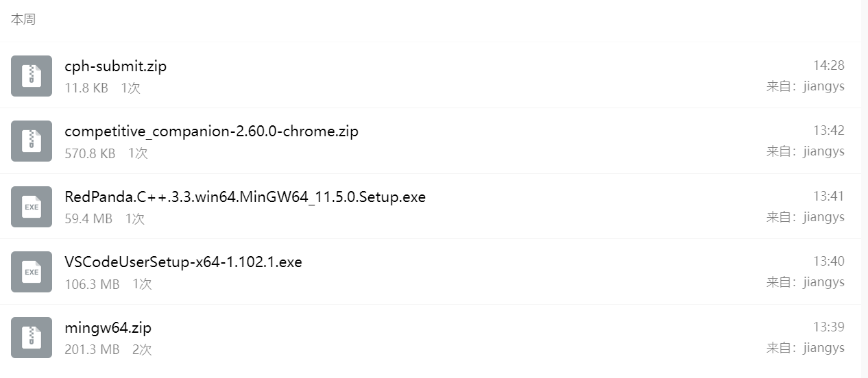Click the 59.4 MB size of RedPanda
The height and width of the screenshot is (378, 868).
click(x=88, y=219)
